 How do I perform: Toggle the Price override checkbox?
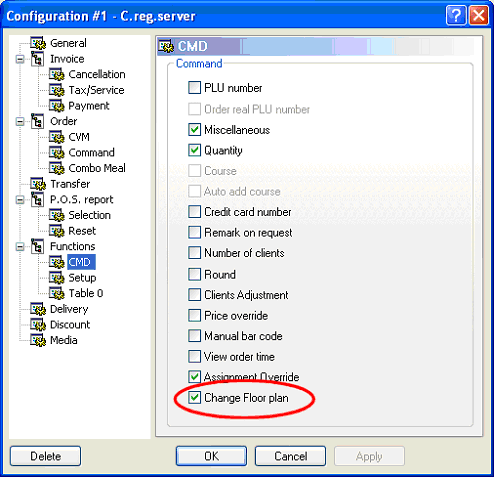[194, 315]
